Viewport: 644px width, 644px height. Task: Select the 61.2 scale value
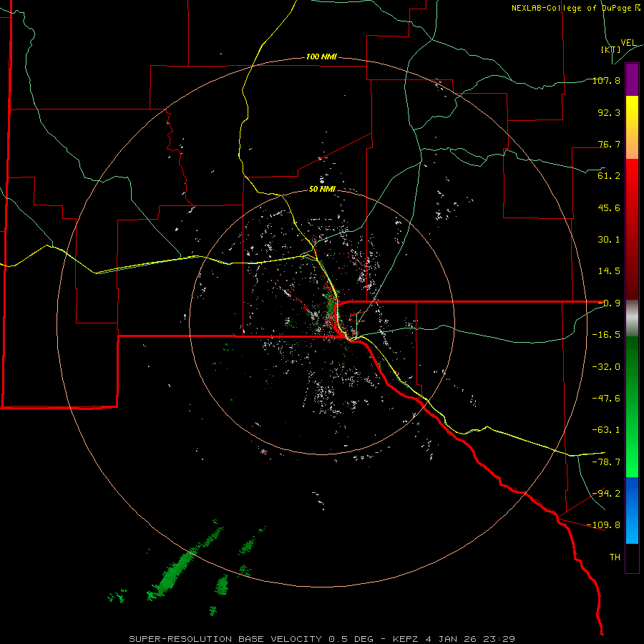point(609,176)
